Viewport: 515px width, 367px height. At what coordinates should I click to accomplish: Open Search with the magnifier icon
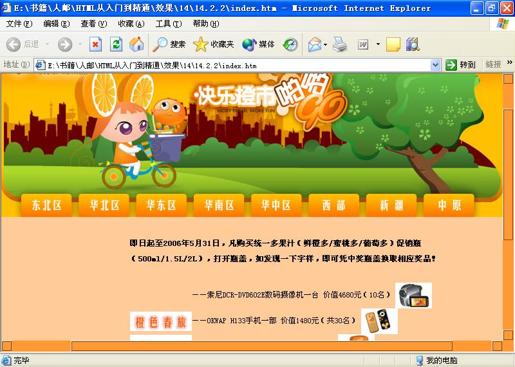click(x=160, y=44)
